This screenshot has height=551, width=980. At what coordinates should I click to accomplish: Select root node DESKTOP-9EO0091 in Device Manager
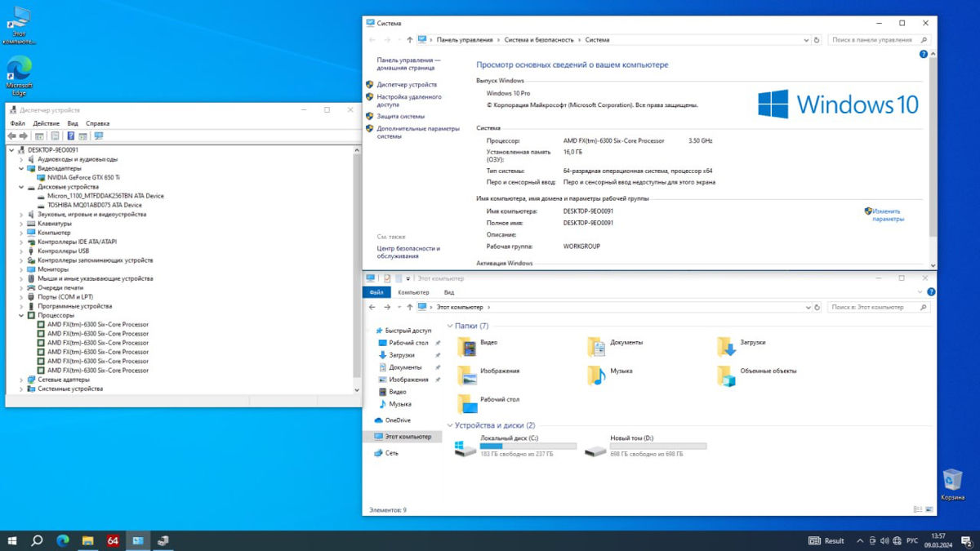[x=53, y=150]
